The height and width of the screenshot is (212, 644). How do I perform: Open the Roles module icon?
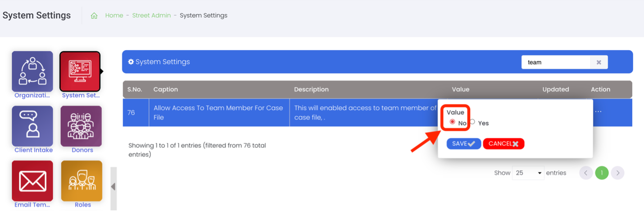82,181
